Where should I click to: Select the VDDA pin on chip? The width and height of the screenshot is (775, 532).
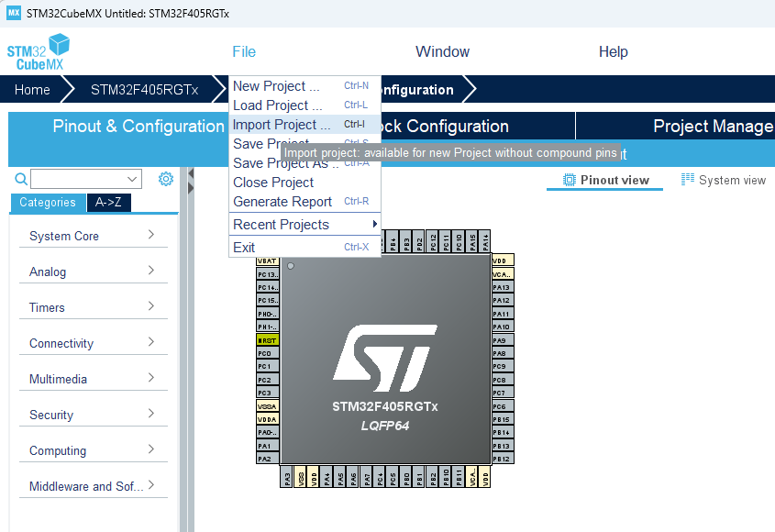point(268,419)
